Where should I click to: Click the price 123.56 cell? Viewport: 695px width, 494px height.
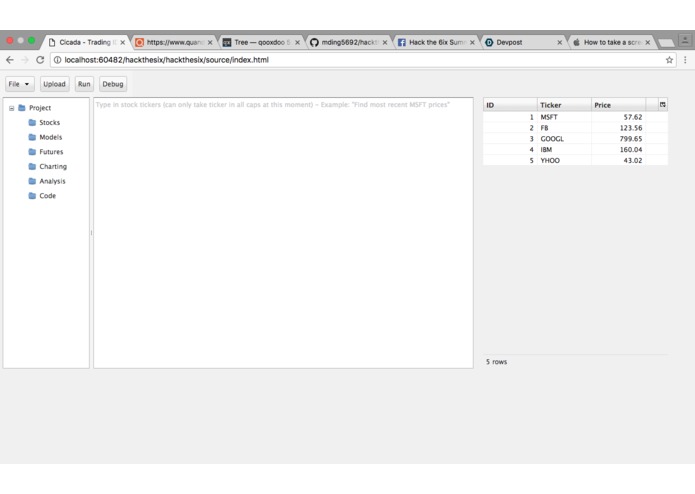pos(618,128)
